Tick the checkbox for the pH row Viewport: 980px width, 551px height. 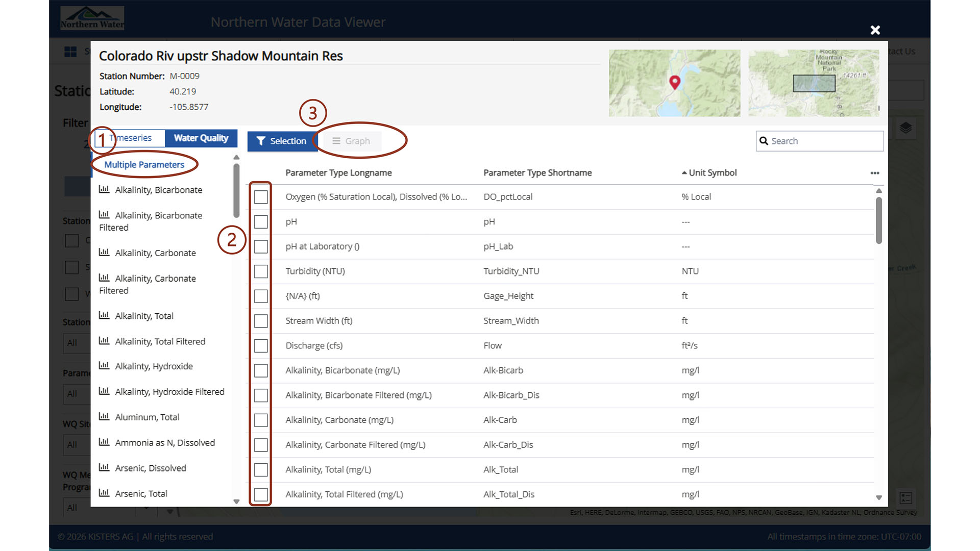[261, 222]
